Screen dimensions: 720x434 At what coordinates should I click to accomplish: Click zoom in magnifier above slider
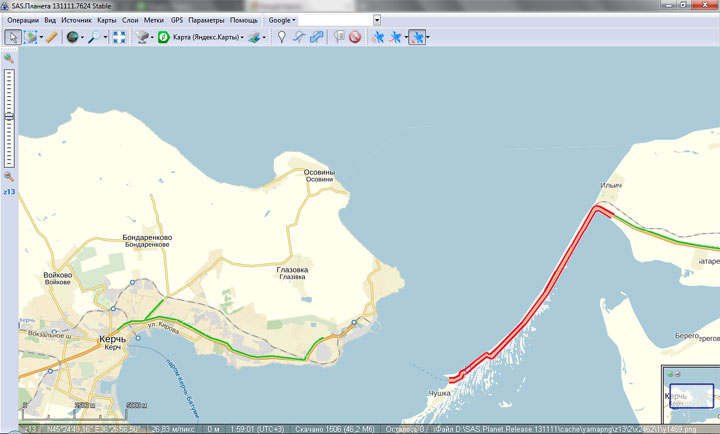pos(9,59)
